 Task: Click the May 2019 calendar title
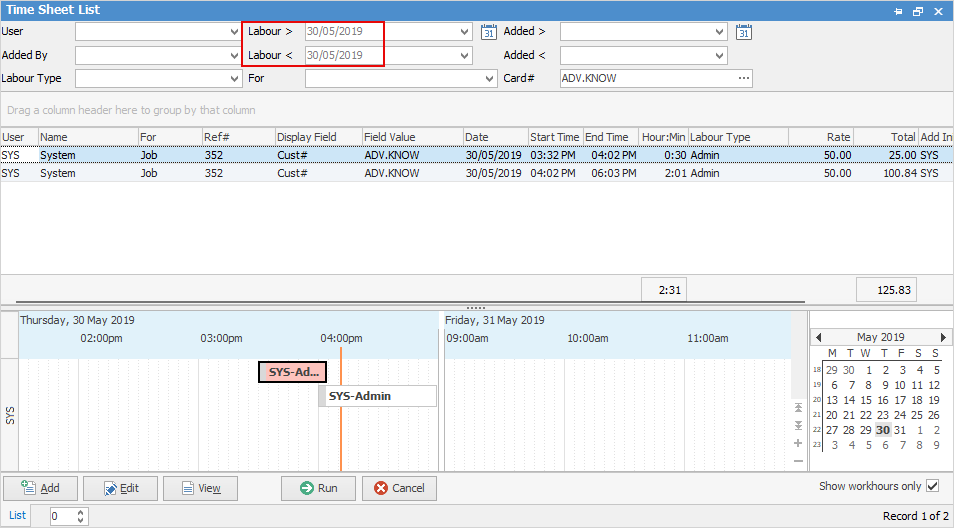pos(880,337)
